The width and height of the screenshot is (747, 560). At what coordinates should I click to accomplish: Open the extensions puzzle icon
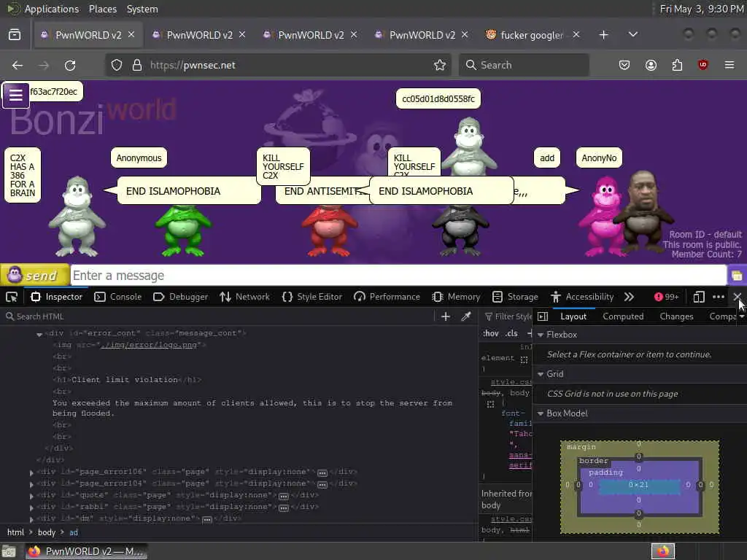(677, 65)
